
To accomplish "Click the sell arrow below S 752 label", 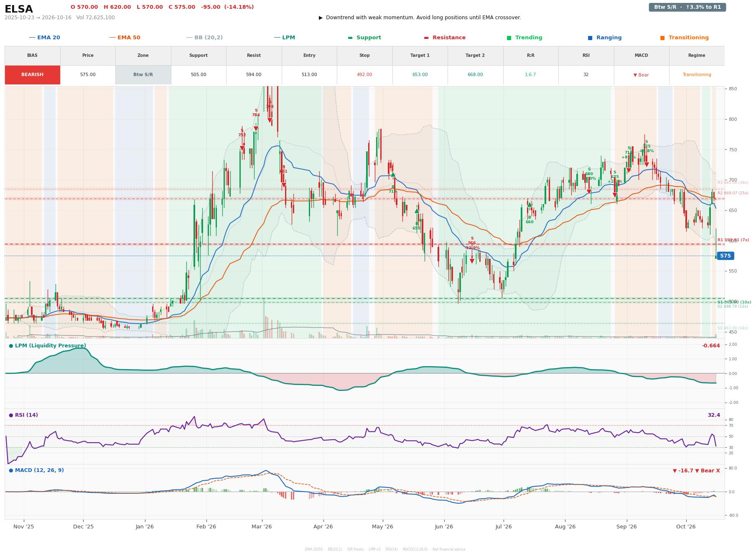I will click(x=242, y=148).
